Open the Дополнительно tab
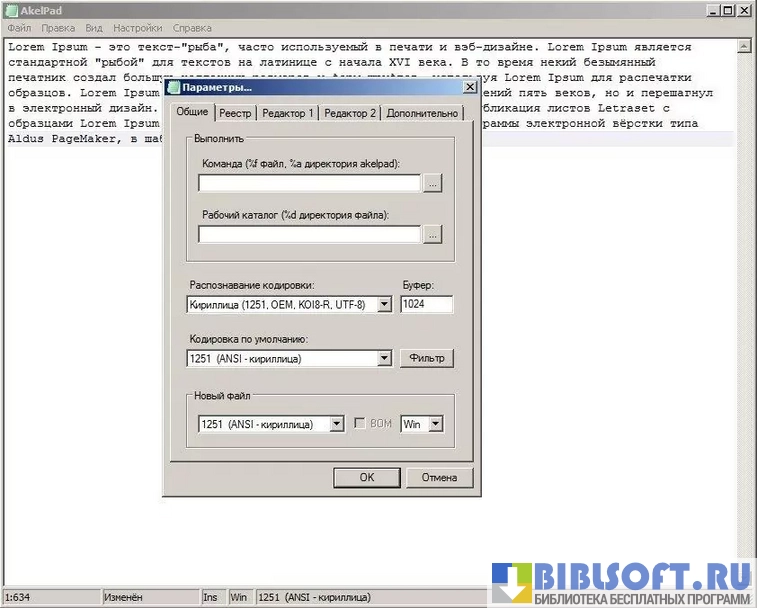This screenshot has height=608, width=757. coord(422,113)
